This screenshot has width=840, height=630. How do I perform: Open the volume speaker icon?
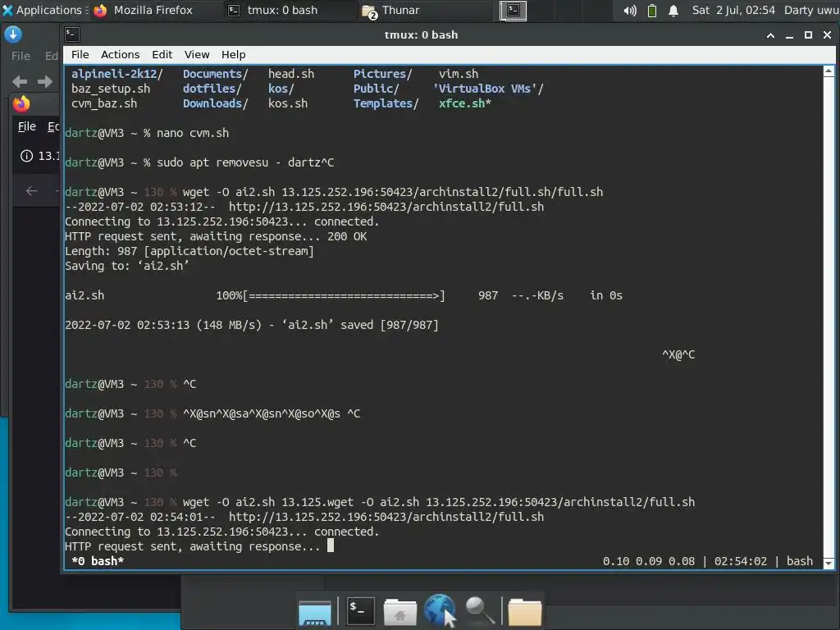630,10
